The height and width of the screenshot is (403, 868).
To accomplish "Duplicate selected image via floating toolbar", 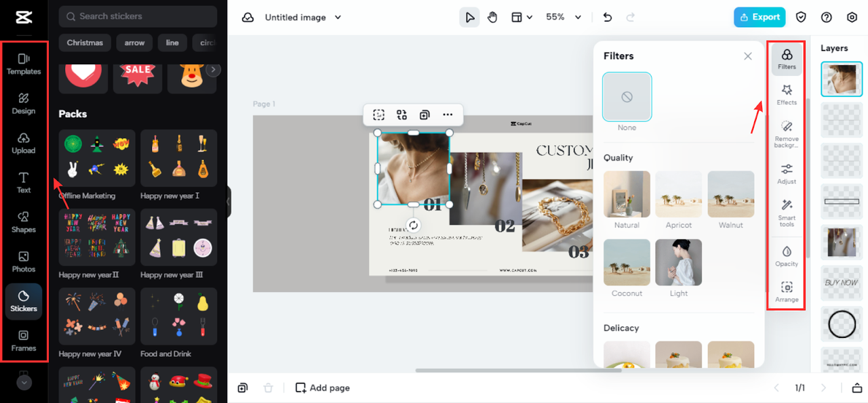I will (425, 114).
